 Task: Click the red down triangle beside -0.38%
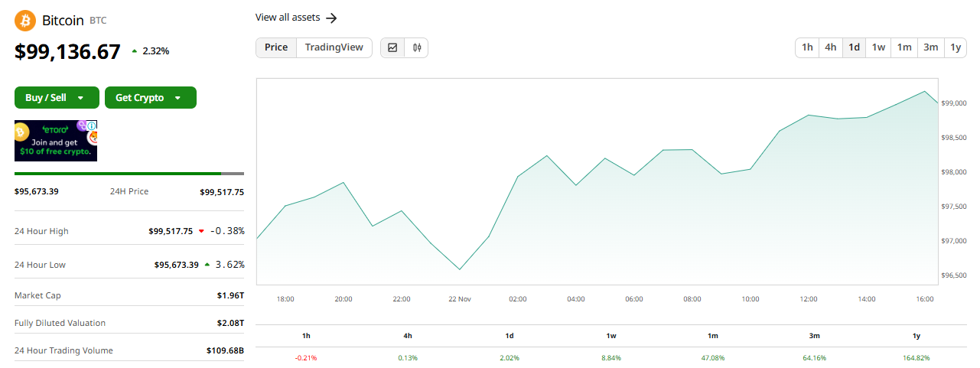click(x=201, y=231)
